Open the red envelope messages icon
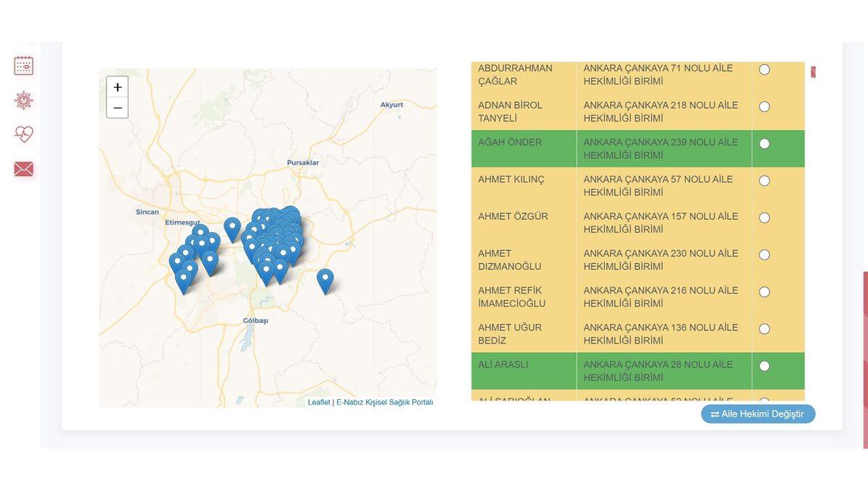This screenshot has height=488, width=868. (24, 169)
